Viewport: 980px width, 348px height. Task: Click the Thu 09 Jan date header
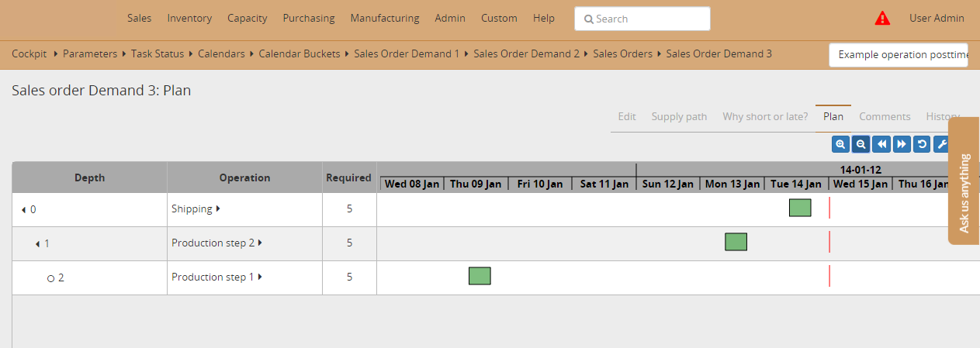(x=476, y=184)
